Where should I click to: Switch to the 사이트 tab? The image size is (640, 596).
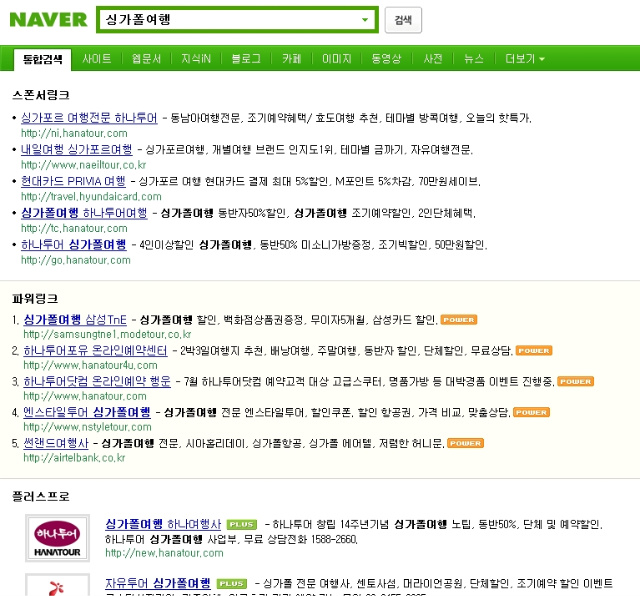coord(96,59)
